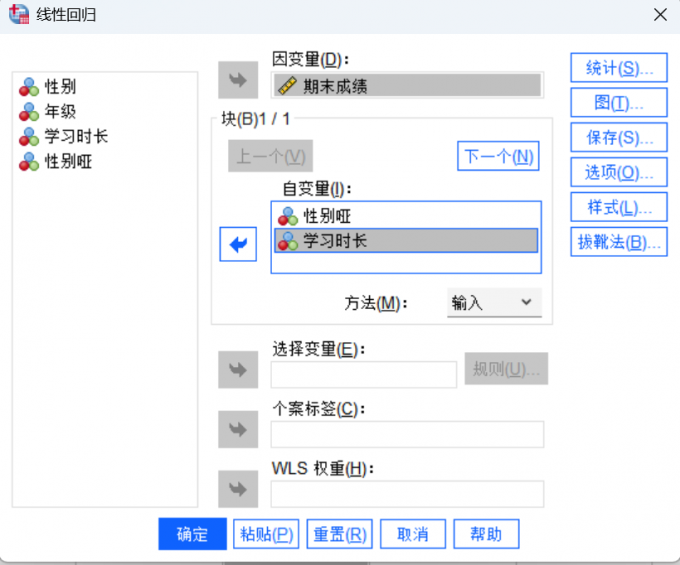
Task: Click the ruler scale icon beside 期末成绩
Action: point(287,85)
